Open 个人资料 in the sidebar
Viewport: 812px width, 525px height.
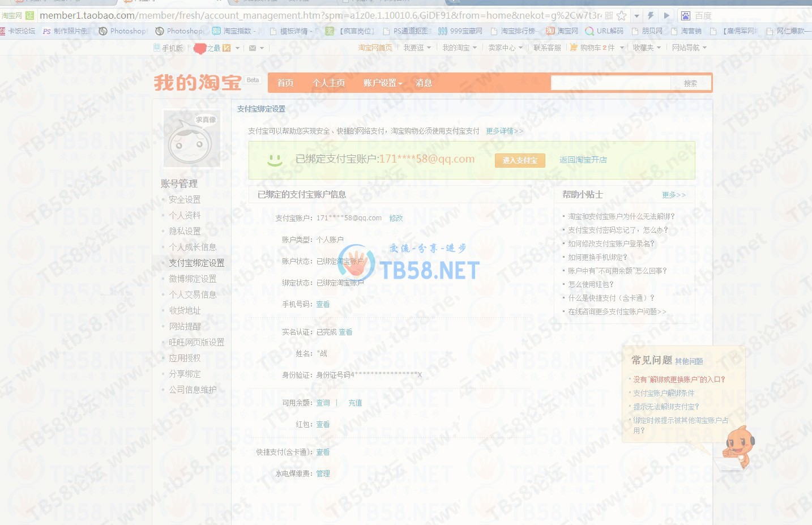tap(185, 215)
